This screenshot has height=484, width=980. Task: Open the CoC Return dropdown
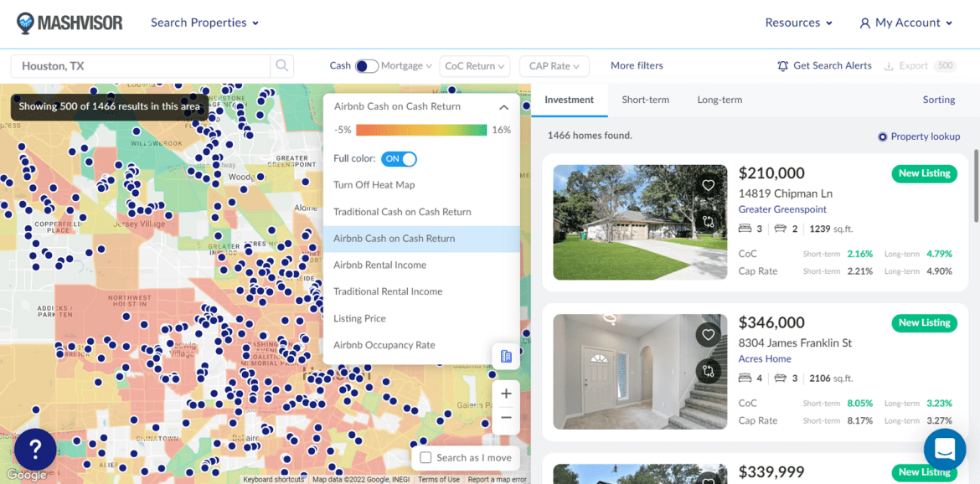(475, 66)
